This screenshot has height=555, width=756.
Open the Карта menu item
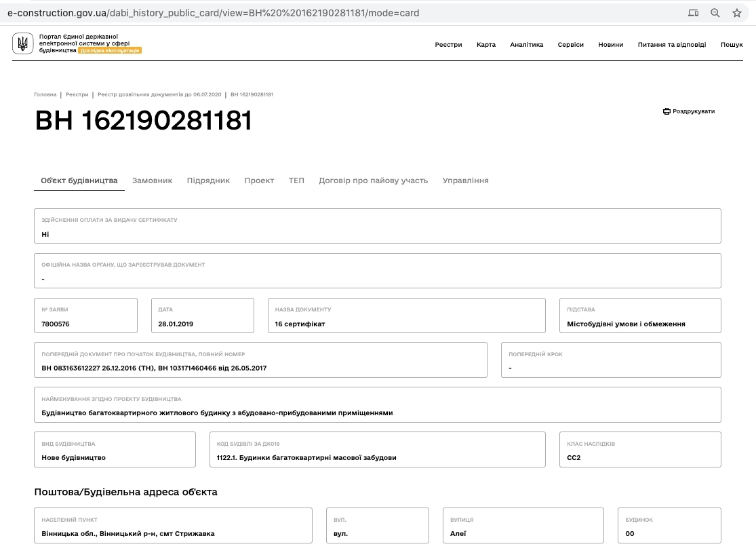(x=486, y=44)
